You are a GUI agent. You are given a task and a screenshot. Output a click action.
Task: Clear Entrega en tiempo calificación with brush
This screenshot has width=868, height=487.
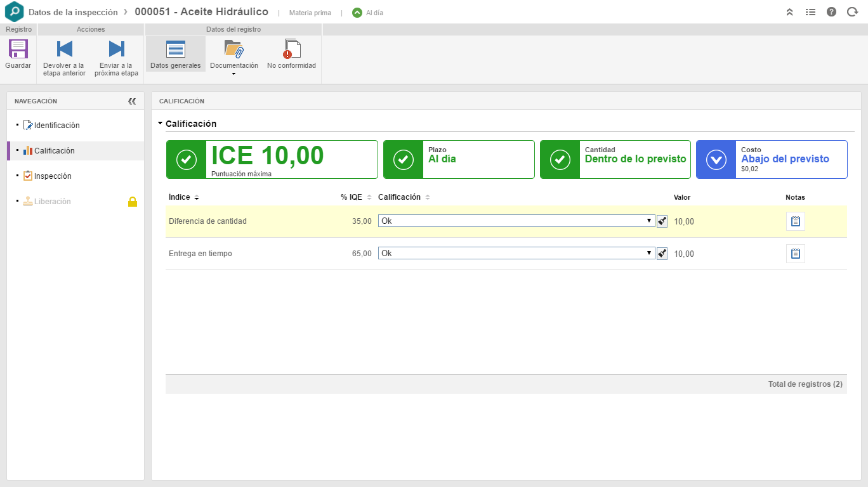point(662,254)
